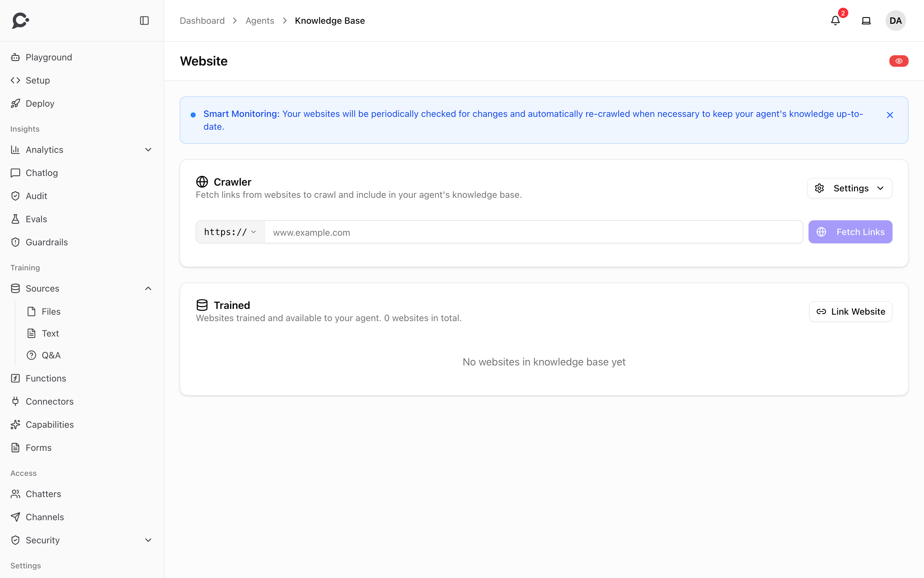Go to Agents breadcrumb link
The width and height of the screenshot is (924, 578).
260,21
